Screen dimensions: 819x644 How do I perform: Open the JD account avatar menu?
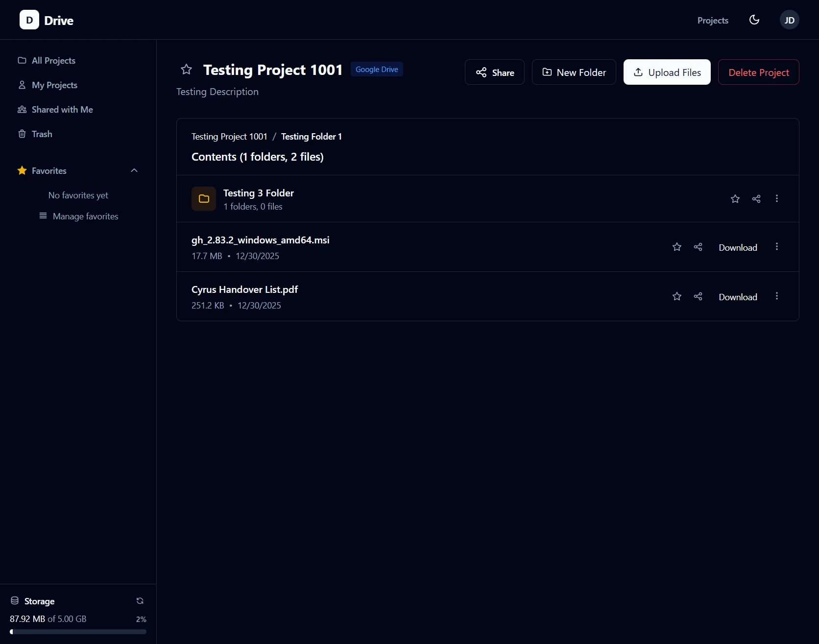point(789,20)
